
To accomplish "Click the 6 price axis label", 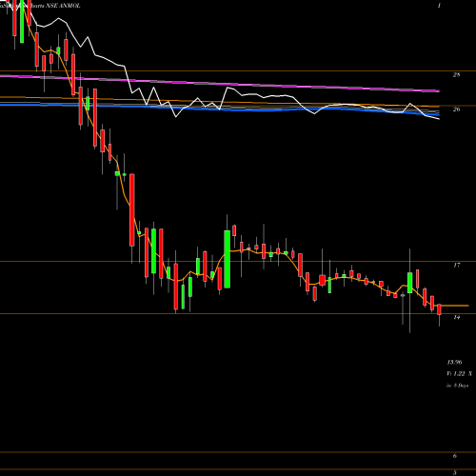I will coord(454,456).
